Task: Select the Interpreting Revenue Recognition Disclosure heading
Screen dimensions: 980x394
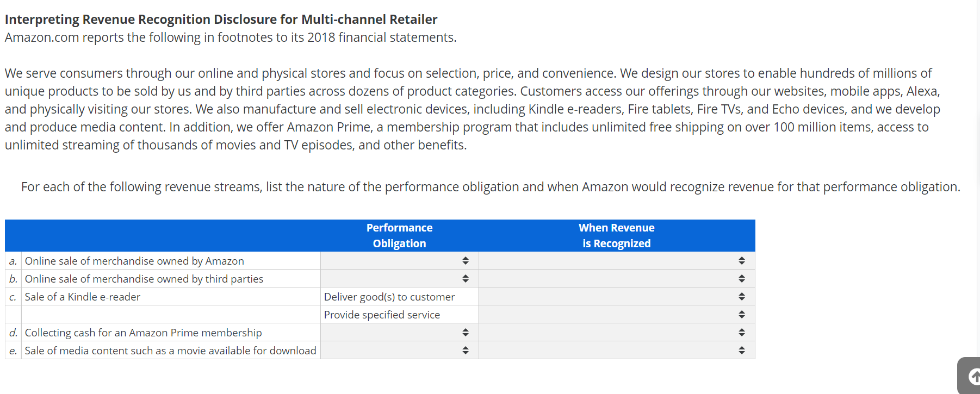Action: [x=221, y=19]
